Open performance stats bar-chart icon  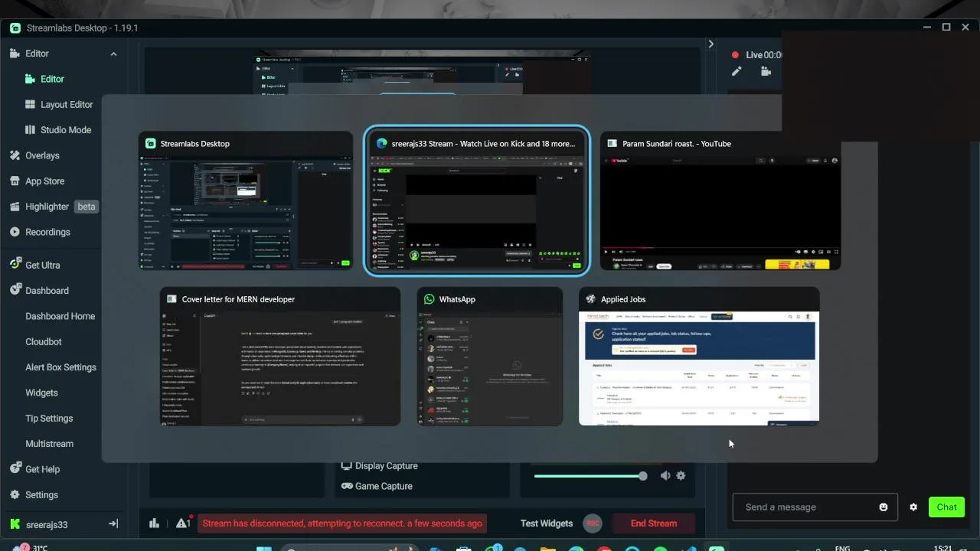(x=154, y=523)
